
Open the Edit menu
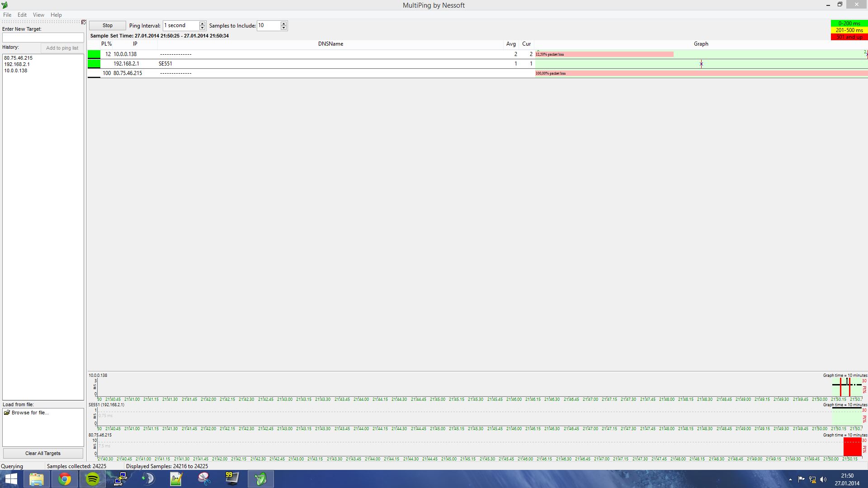pyautogui.click(x=22, y=15)
